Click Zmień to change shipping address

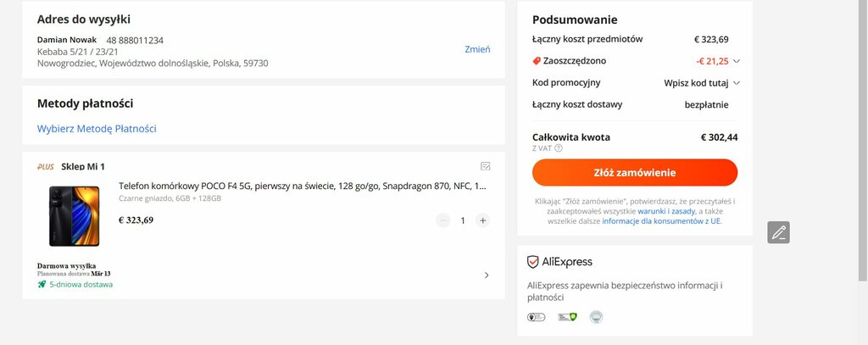pos(477,49)
